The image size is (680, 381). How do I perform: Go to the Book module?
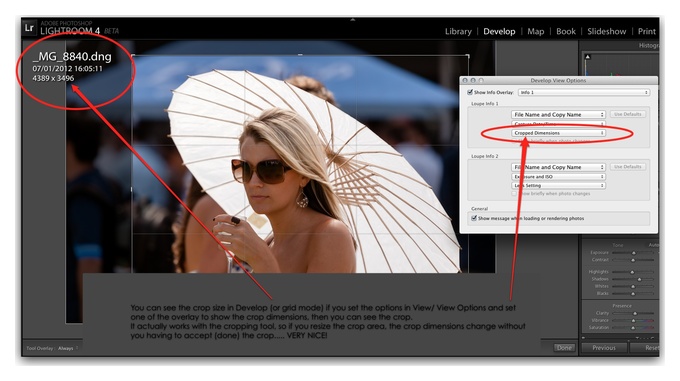566,31
